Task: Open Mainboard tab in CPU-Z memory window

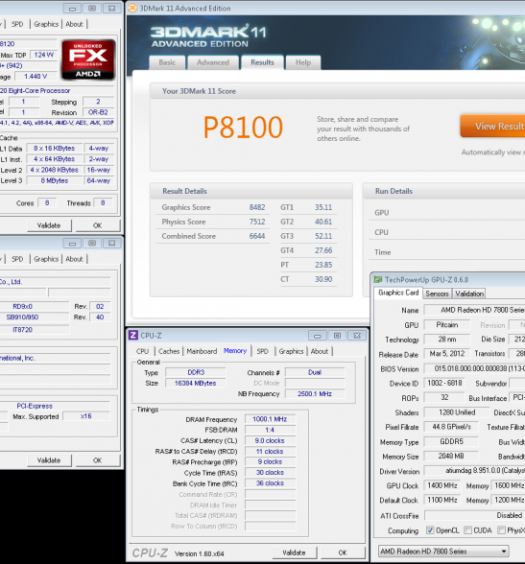Action: (x=202, y=351)
